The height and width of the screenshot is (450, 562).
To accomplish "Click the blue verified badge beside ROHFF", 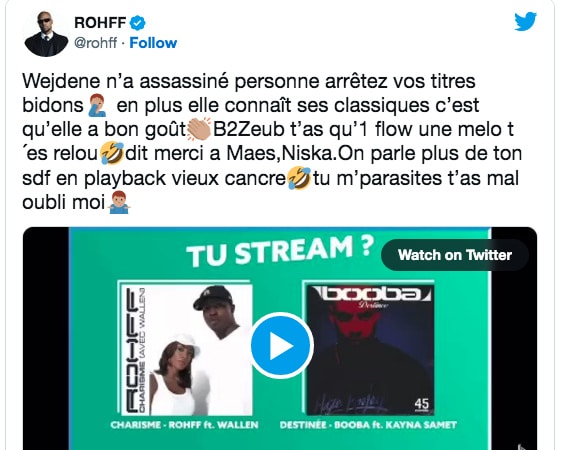I will tap(137, 23).
